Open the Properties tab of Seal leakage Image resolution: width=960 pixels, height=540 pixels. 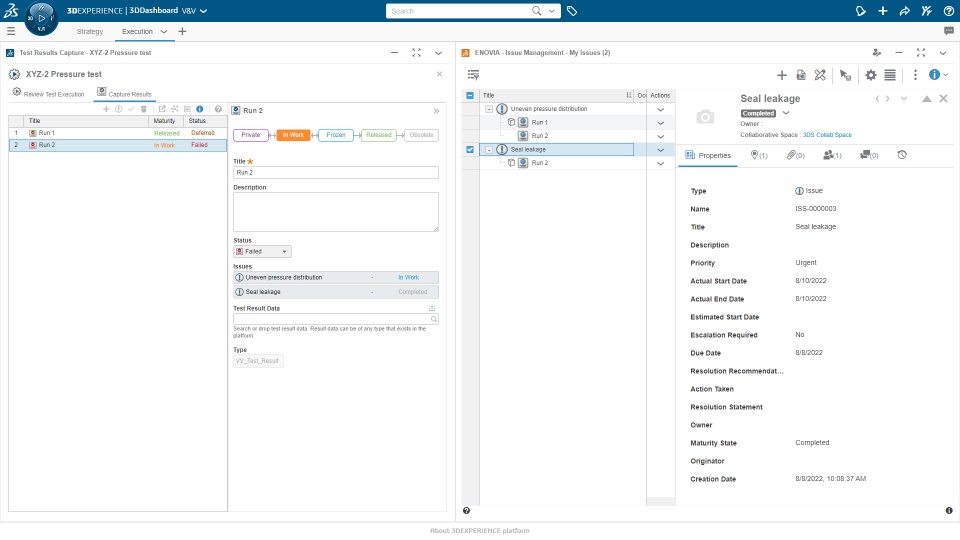708,156
